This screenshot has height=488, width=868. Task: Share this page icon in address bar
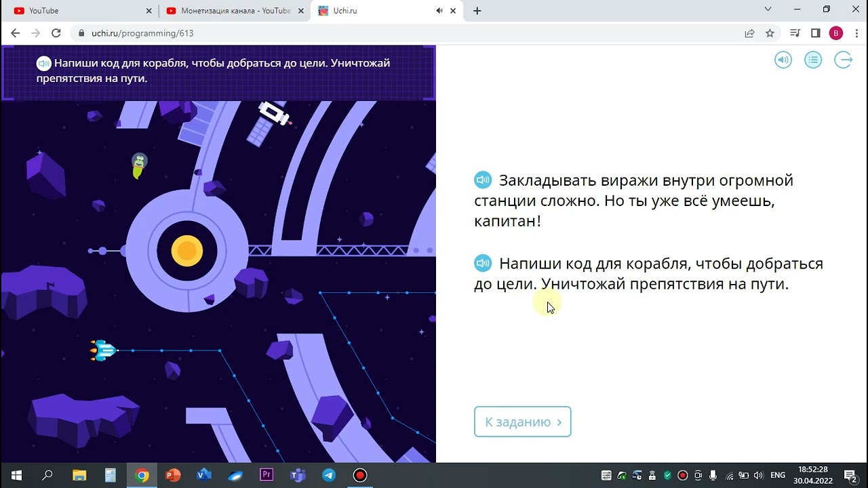749,33
